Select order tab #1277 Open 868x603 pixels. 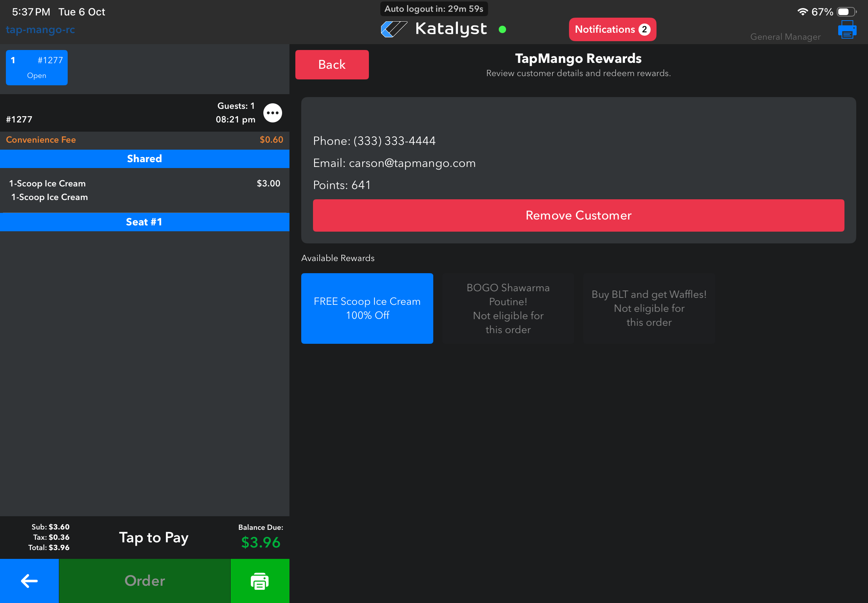[x=37, y=68]
